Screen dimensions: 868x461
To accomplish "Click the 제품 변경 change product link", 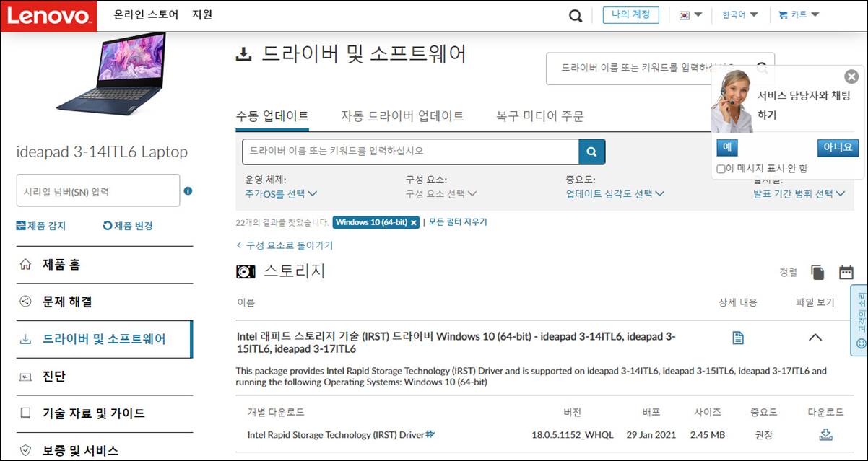I will click(x=128, y=226).
